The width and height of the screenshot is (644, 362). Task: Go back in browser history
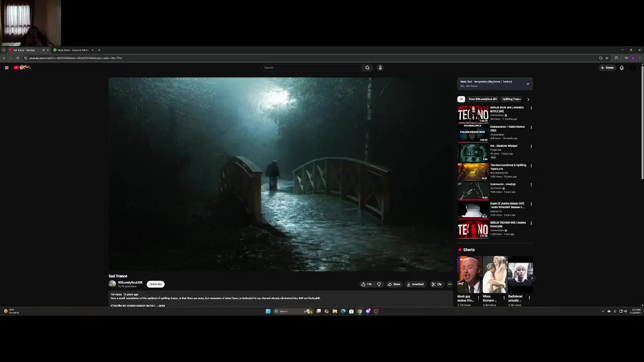coord(4,58)
